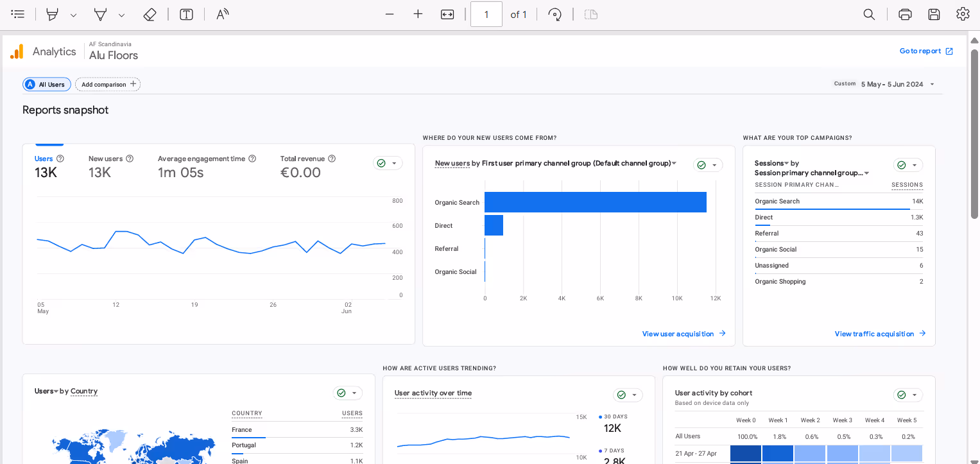Open New users metric dropdown in acquisition card
The width and height of the screenshot is (980, 464).
click(x=452, y=163)
